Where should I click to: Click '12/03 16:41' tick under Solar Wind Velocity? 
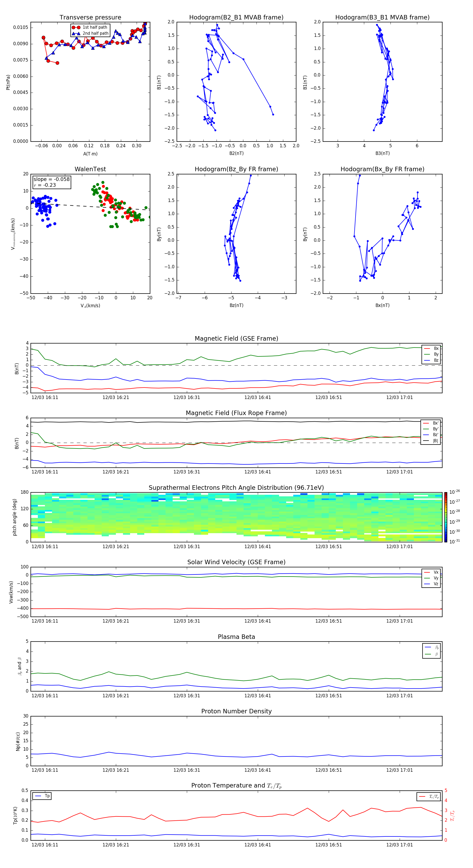pyautogui.click(x=258, y=621)
